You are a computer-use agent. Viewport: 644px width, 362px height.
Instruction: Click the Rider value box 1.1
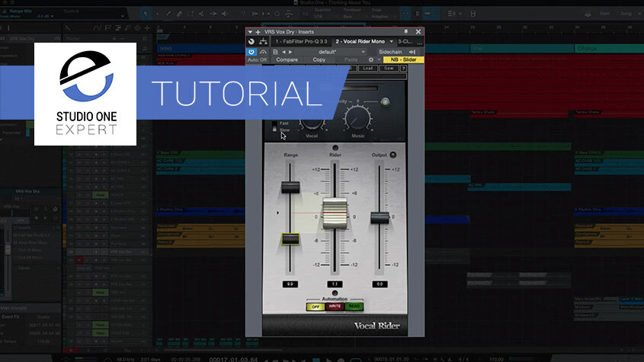[335, 284]
